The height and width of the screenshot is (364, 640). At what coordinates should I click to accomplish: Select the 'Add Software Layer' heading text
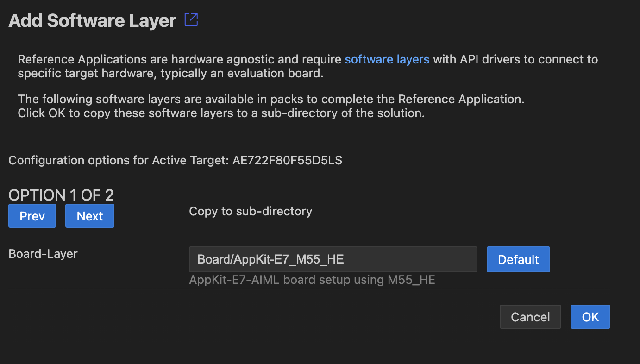coord(93,21)
